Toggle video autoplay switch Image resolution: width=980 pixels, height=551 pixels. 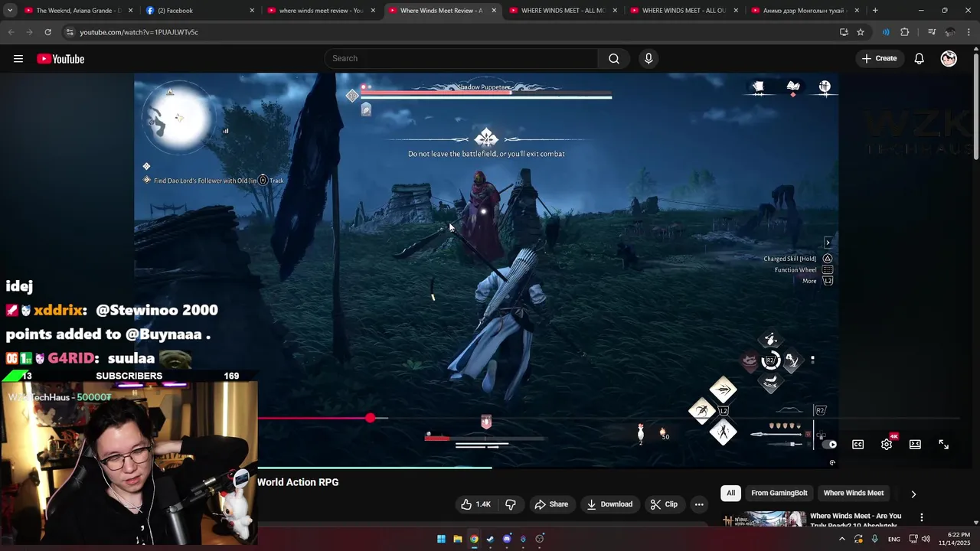click(829, 445)
